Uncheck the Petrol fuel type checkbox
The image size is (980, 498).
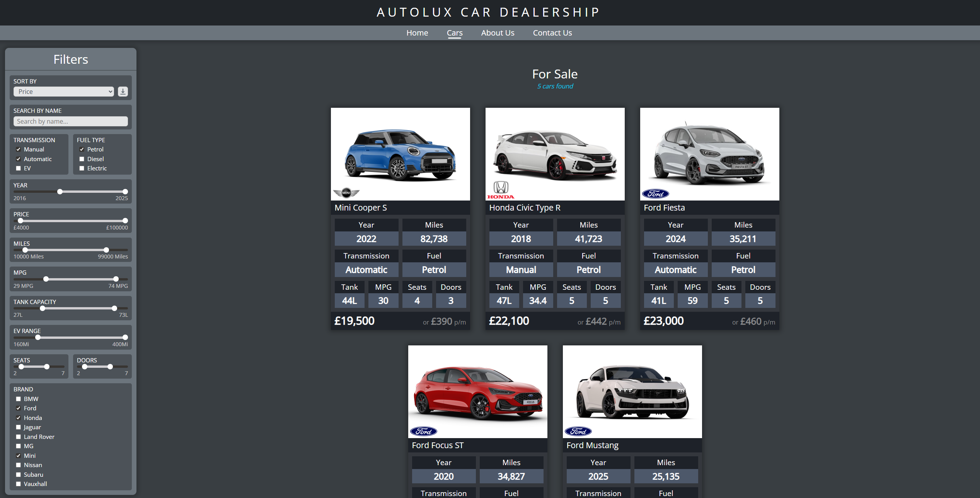(82, 150)
